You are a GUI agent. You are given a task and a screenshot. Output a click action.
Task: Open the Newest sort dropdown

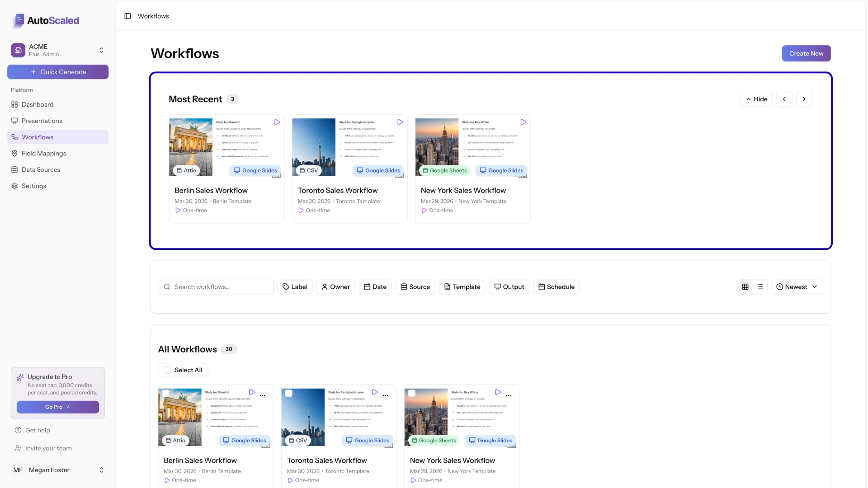[797, 286]
